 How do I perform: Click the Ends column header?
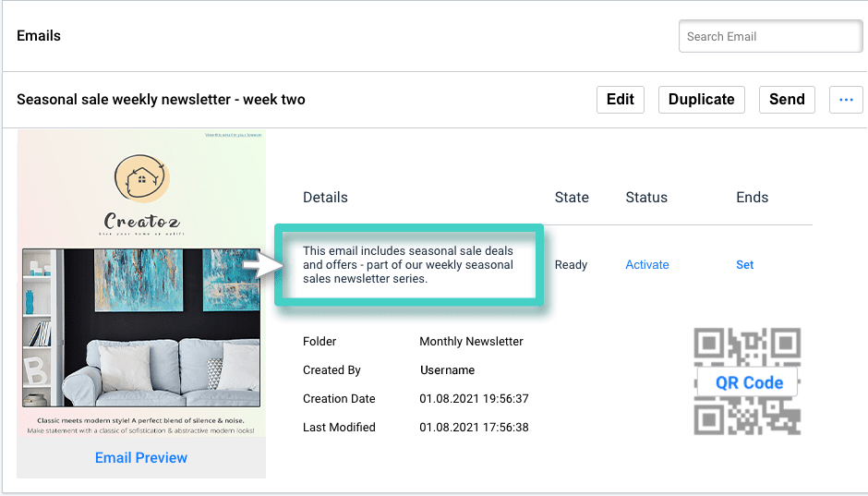click(752, 198)
